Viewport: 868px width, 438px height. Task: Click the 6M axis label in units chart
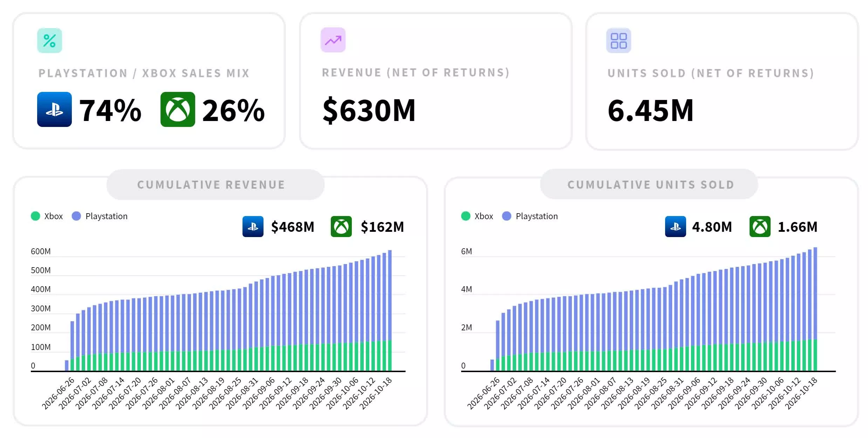pyautogui.click(x=466, y=251)
